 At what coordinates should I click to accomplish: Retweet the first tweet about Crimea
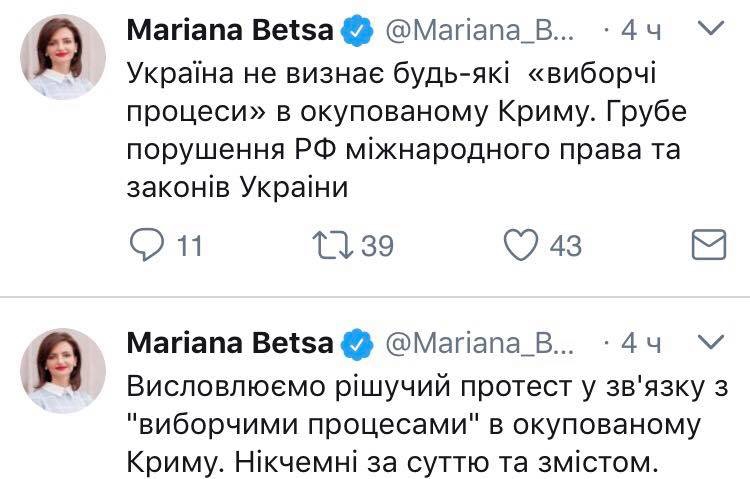click(x=336, y=244)
